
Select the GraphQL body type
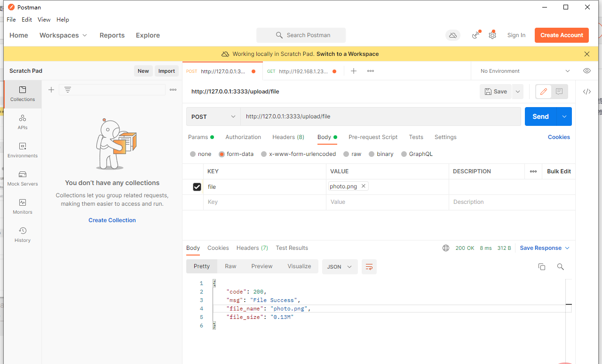coord(417,154)
